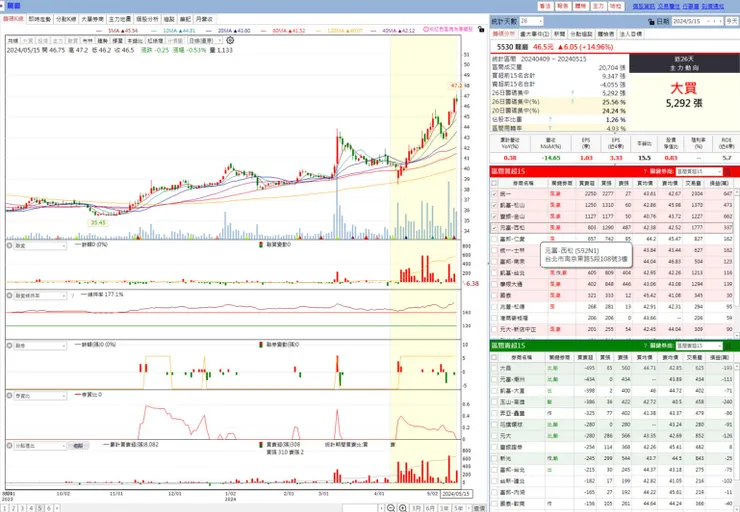Switch to the 即時走勢 tab
The height and width of the screenshot is (512, 740).
click(x=40, y=19)
